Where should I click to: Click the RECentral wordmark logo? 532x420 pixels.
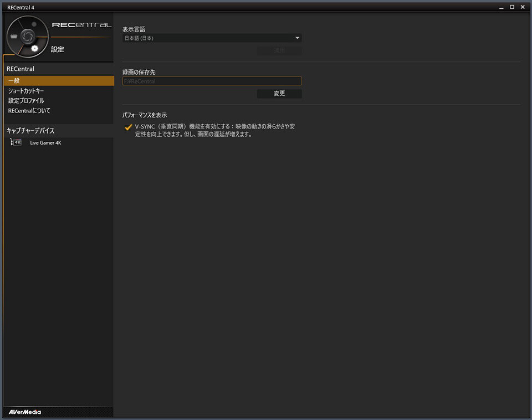pyautogui.click(x=82, y=25)
